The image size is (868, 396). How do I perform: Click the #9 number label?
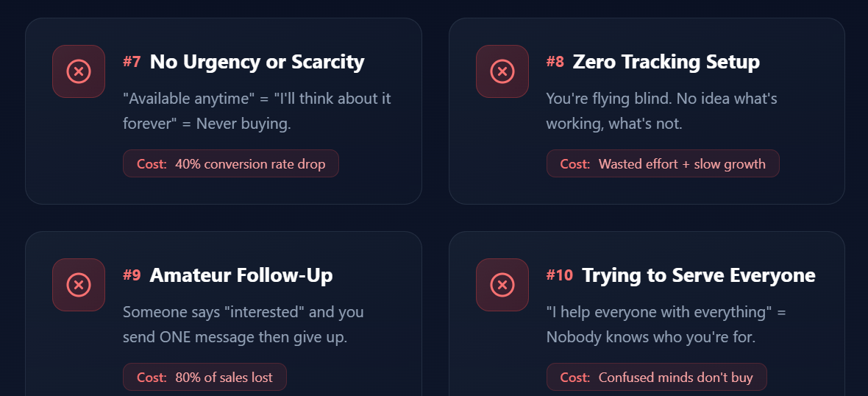coord(132,275)
